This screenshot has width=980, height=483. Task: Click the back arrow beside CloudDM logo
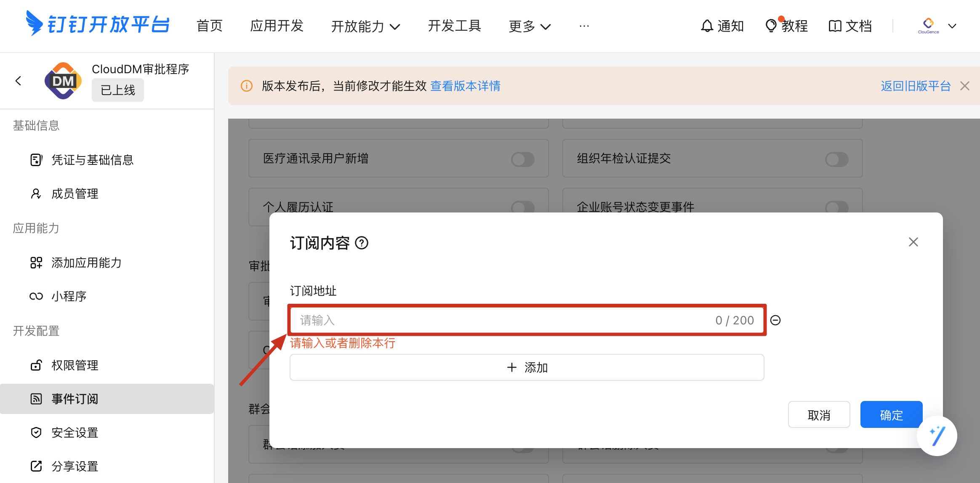[18, 81]
